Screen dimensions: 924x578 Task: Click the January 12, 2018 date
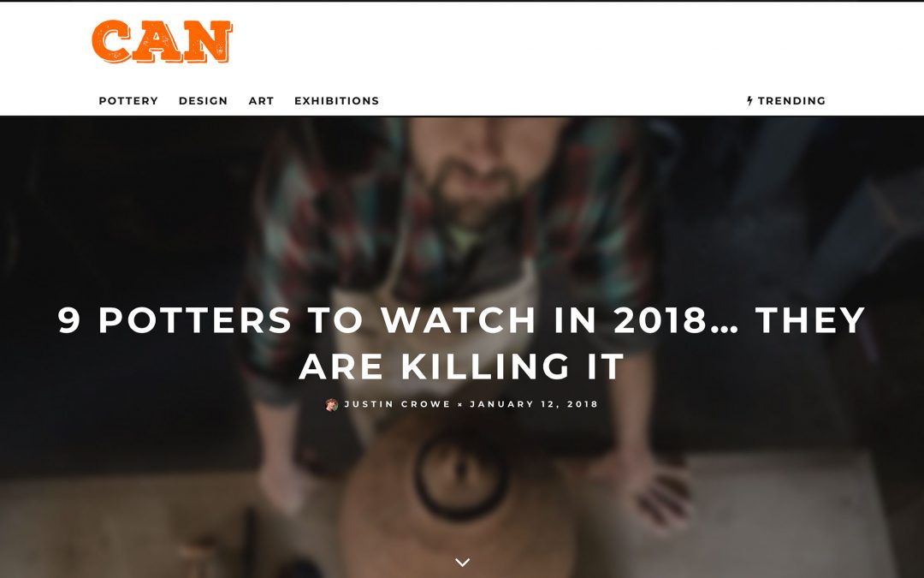pos(534,404)
